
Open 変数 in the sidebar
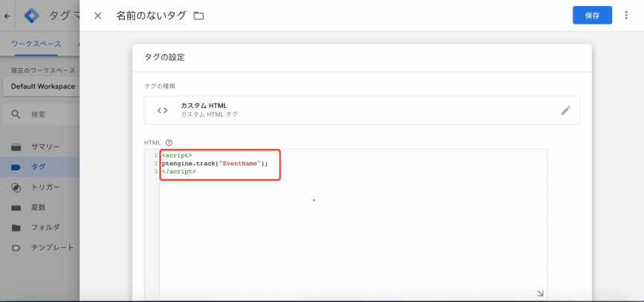[40, 208]
